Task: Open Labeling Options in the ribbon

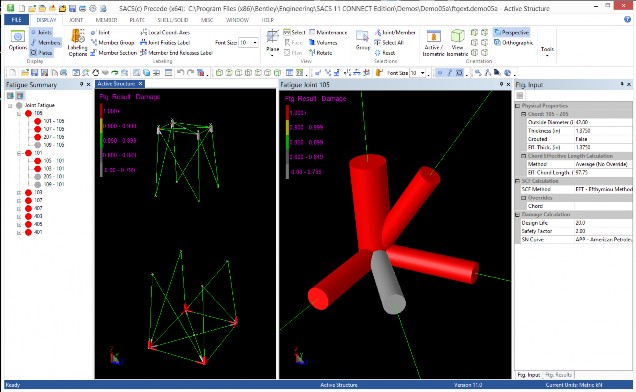Action: click(77, 43)
